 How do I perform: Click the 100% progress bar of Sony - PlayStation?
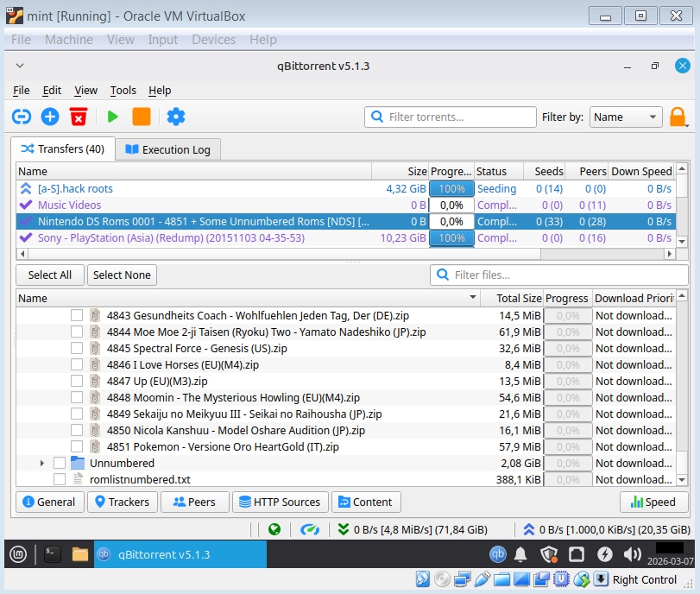coord(451,237)
